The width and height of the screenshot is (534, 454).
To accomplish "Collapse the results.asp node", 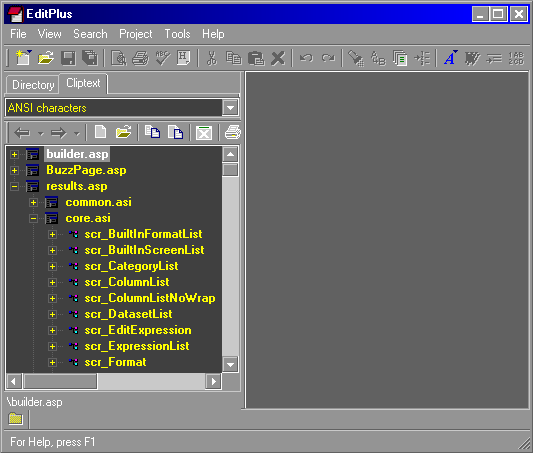I will tap(14, 187).
